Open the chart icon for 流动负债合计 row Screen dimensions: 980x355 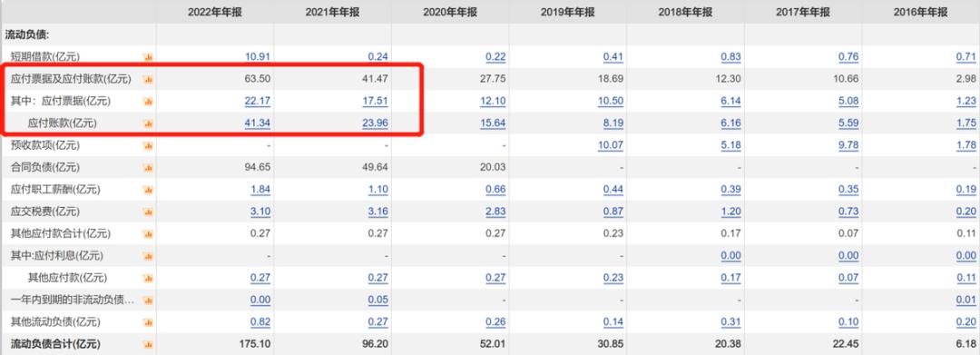pyautogui.click(x=148, y=344)
